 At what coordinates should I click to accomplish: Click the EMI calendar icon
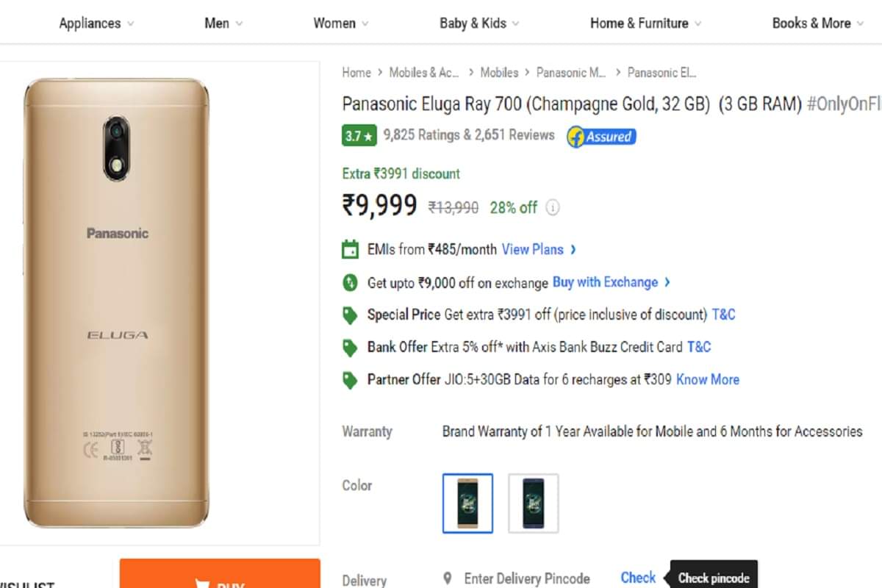coord(351,249)
